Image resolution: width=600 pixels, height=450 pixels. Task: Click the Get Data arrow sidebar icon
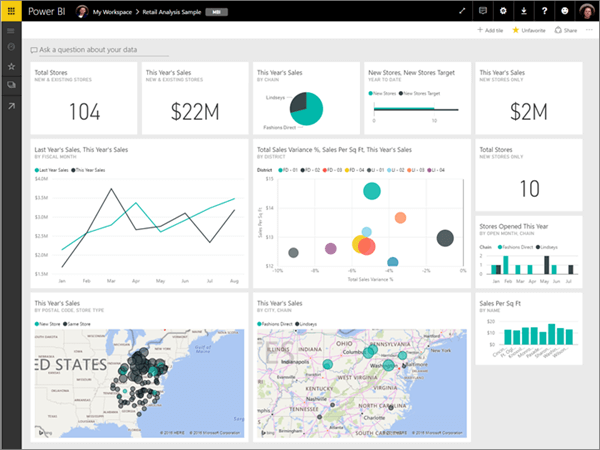tap(11, 106)
